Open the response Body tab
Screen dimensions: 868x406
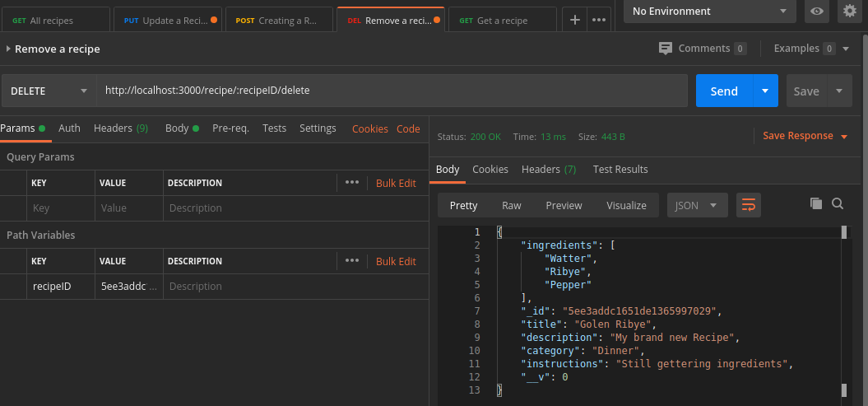(448, 170)
